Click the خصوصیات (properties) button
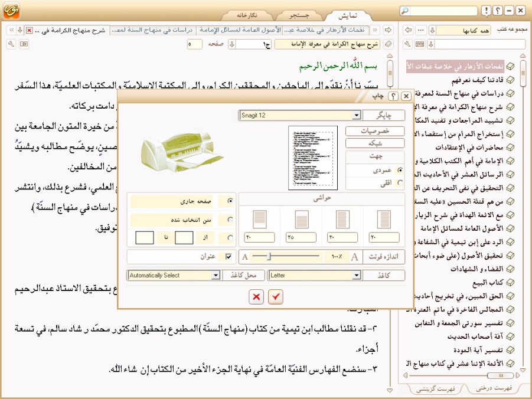 click(375, 131)
